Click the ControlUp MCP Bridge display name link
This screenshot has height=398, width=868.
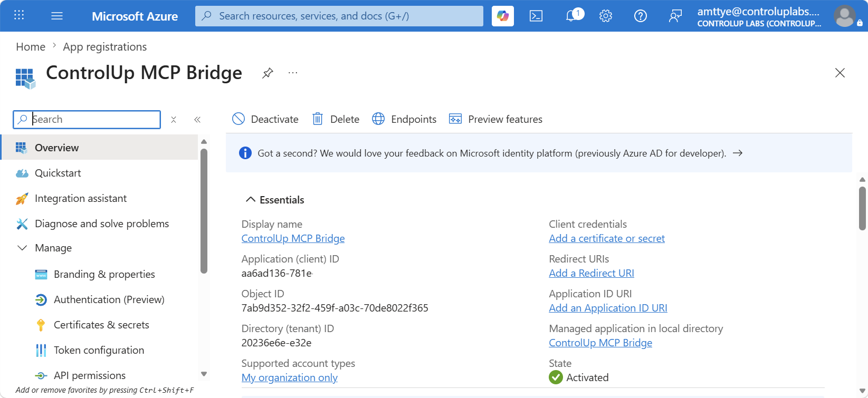coord(293,238)
